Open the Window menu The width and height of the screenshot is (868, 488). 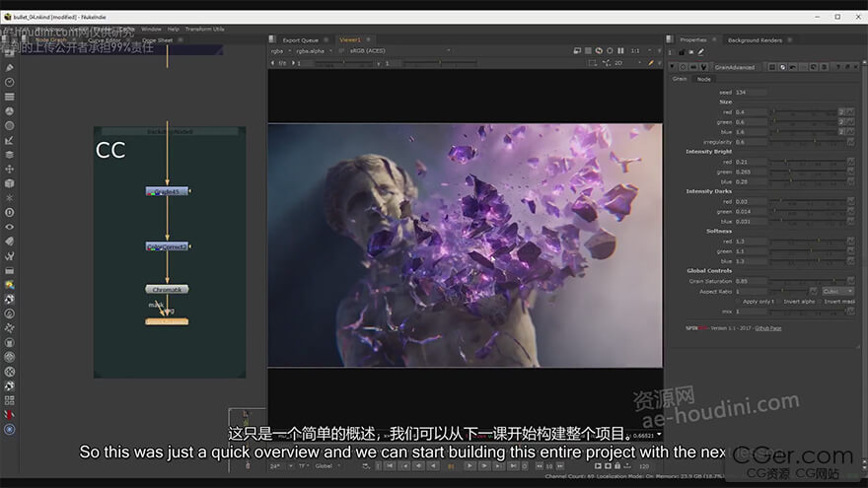click(x=151, y=29)
